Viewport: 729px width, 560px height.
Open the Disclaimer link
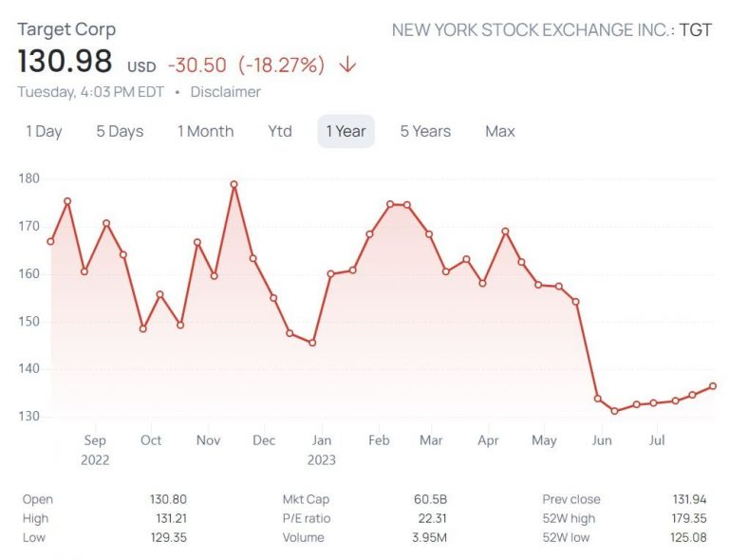(x=225, y=92)
